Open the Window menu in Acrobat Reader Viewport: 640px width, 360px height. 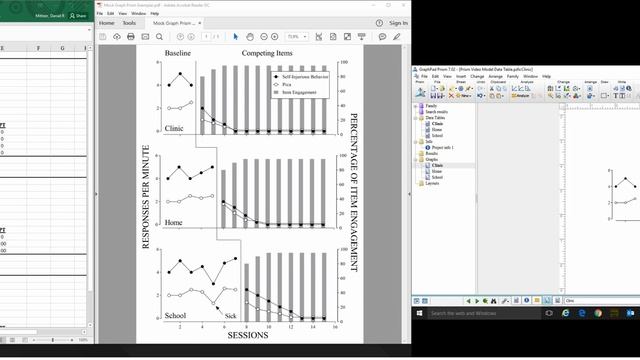point(139,13)
